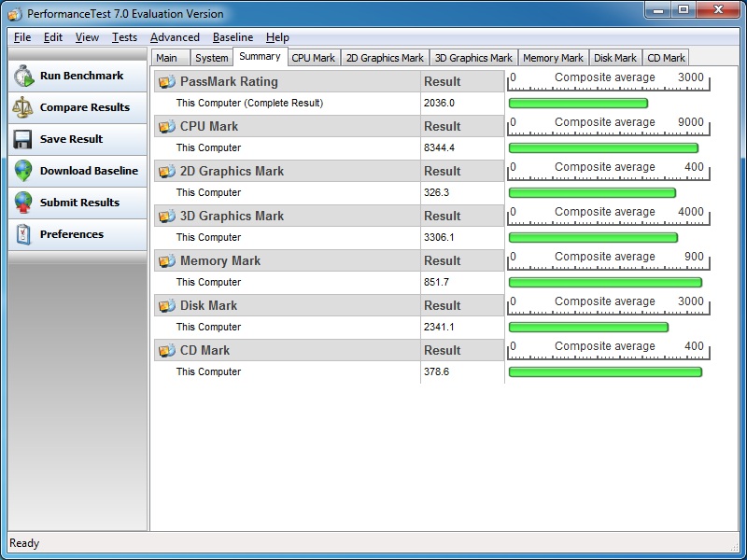Switch to the Main tab
Viewport: 747px width, 560px height.
coord(171,58)
